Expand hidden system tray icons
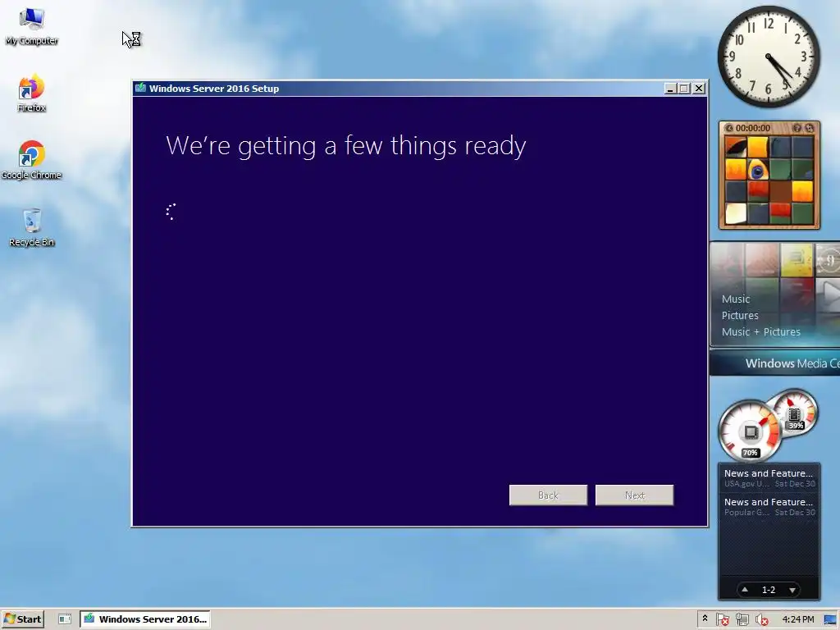840x630 pixels. (x=705, y=619)
